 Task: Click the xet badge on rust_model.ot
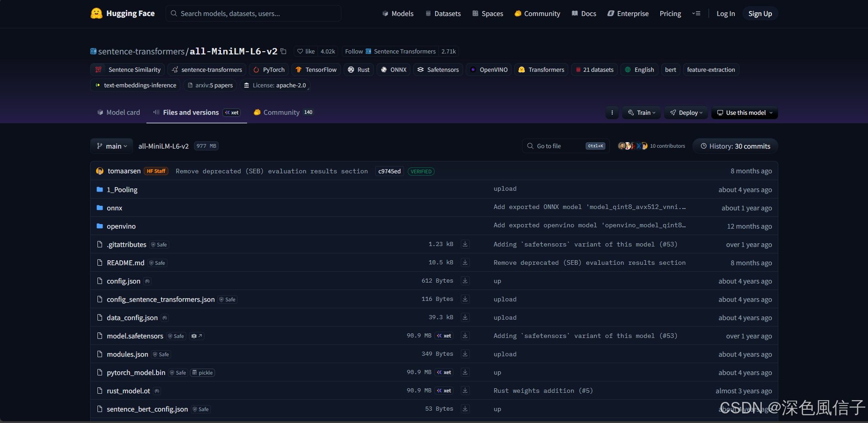point(444,391)
